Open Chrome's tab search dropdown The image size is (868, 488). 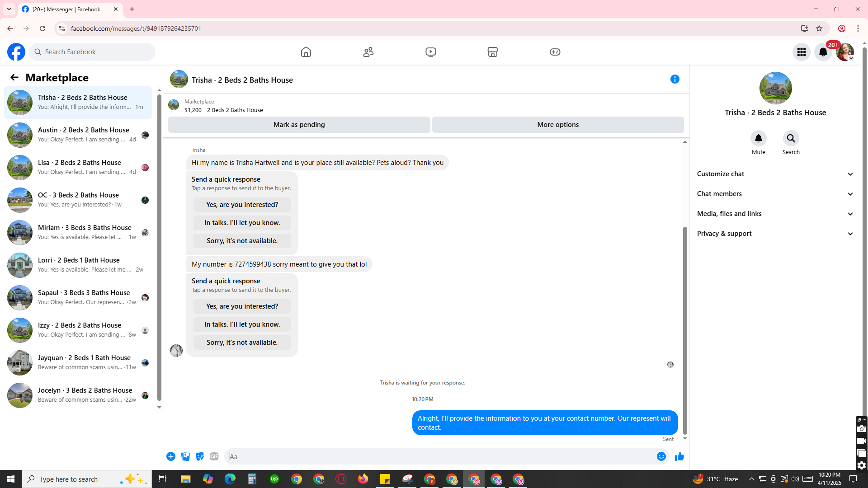pos(9,9)
